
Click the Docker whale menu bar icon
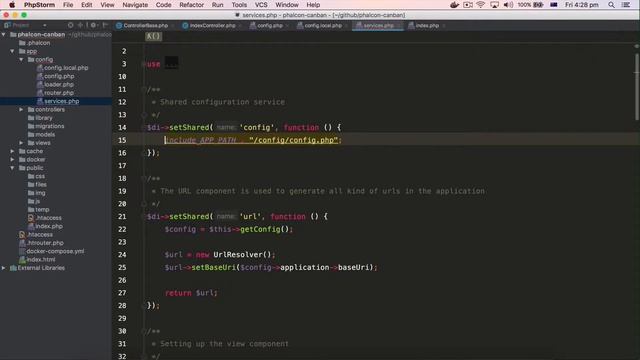[x=454, y=5]
